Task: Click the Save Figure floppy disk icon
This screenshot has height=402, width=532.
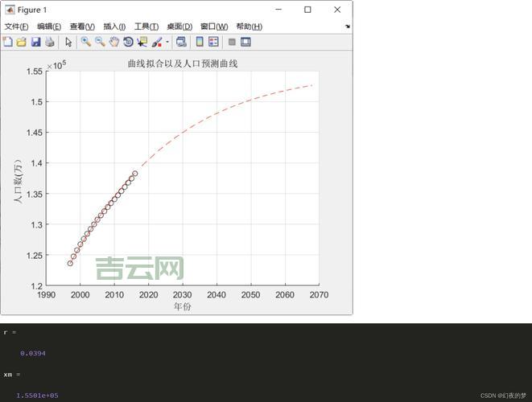Action: (x=35, y=42)
